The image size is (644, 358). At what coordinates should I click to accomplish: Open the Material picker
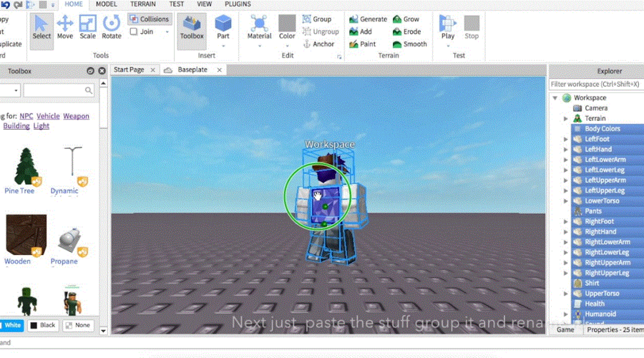tap(259, 27)
